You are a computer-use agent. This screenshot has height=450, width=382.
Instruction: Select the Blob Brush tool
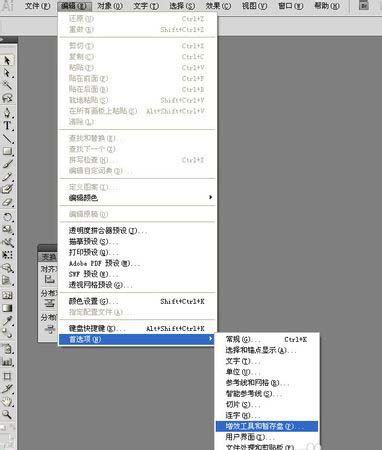click(7, 189)
